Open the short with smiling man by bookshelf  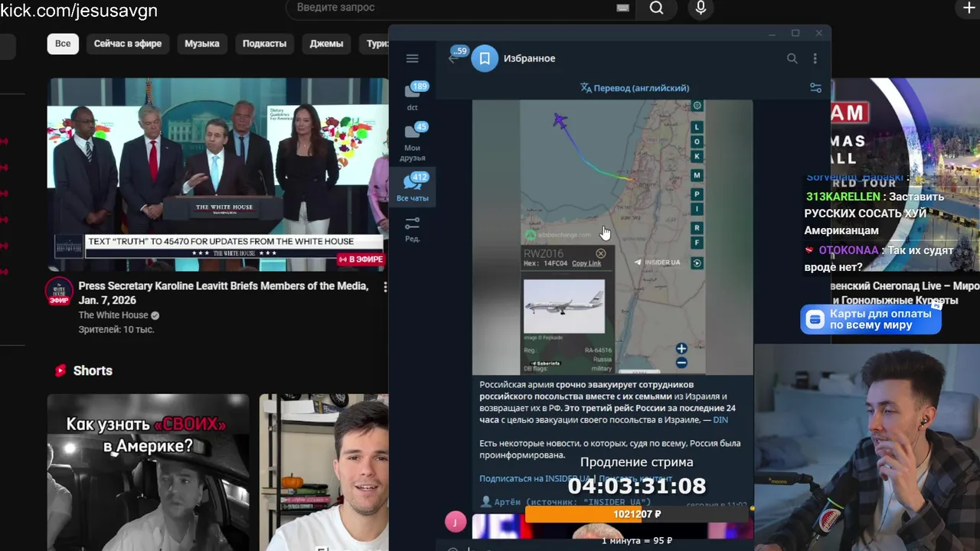(x=324, y=472)
